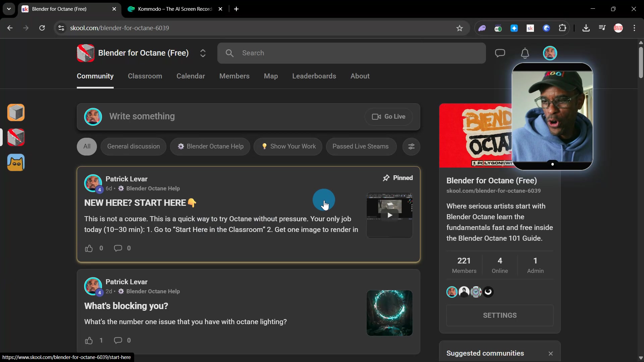Open the yellow cat community in the sidebar
Image resolution: width=644 pixels, height=362 pixels.
click(x=16, y=163)
